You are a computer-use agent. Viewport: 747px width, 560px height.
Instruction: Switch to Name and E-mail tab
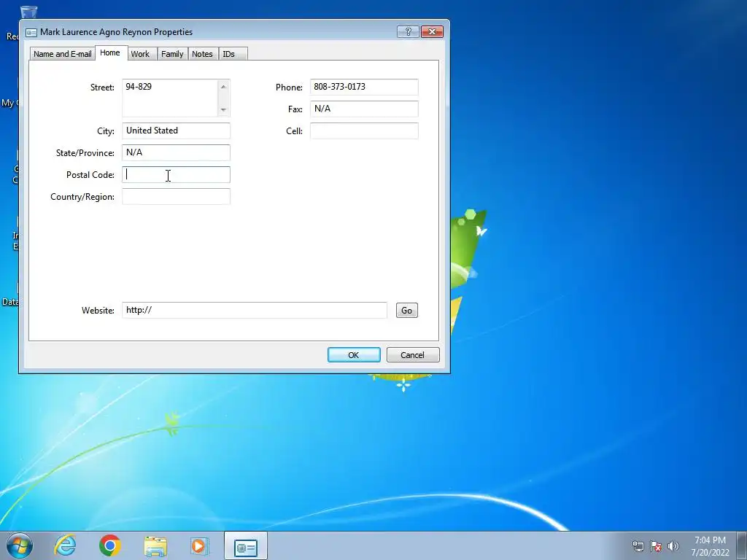tap(63, 54)
